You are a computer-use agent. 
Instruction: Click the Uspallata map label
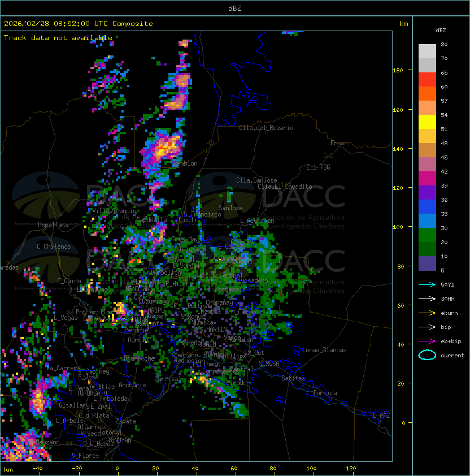point(53,225)
